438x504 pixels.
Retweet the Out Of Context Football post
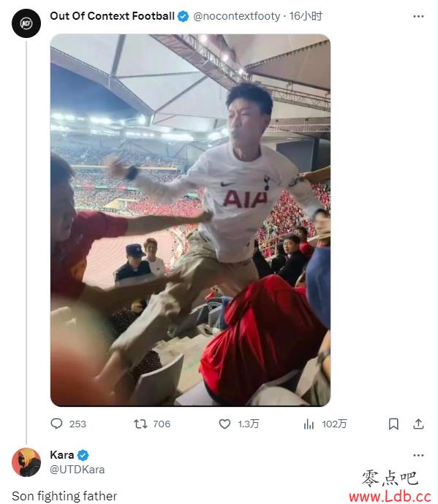(140, 424)
